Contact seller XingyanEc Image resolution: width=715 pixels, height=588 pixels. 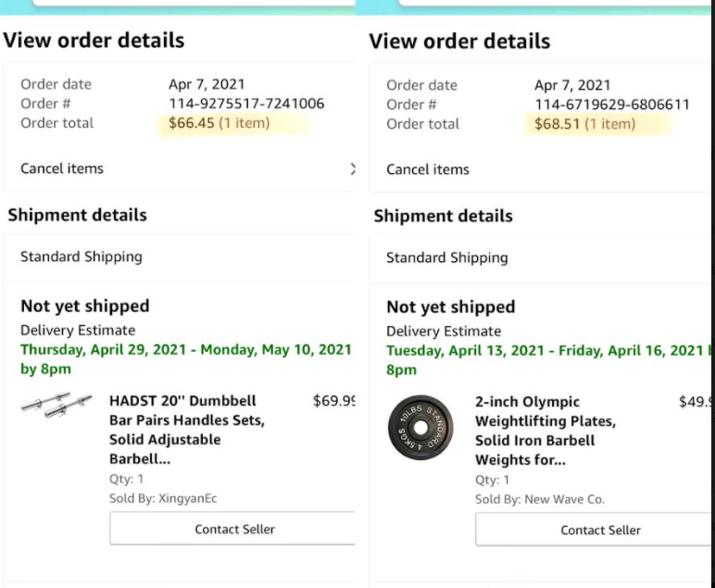(233, 529)
